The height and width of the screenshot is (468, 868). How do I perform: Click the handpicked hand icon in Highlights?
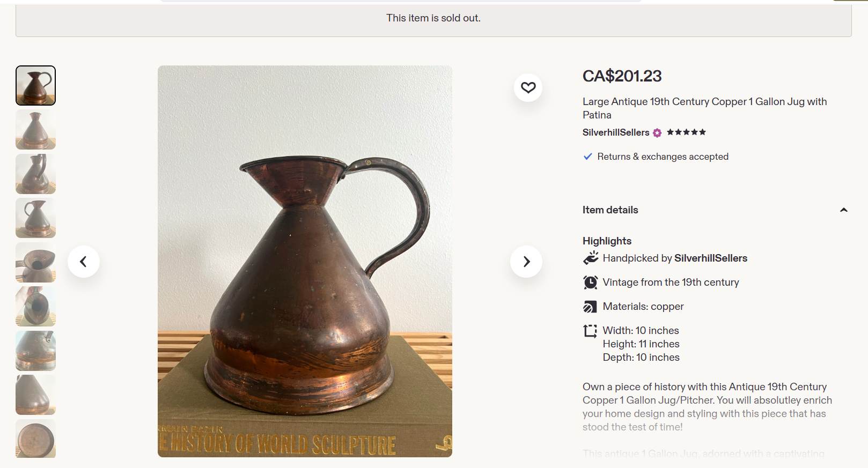click(x=590, y=258)
